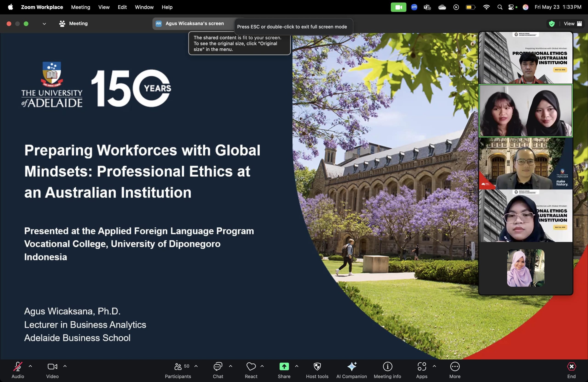This screenshot has height=382, width=588.
Task: Open the Window menu in menu bar
Action: pyautogui.click(x=144, y=7)
